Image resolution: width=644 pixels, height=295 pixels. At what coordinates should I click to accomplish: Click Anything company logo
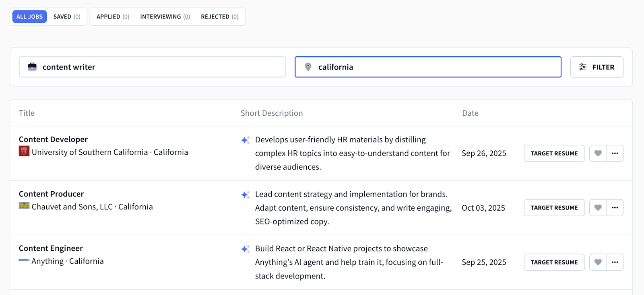click(x=24, y=260)
